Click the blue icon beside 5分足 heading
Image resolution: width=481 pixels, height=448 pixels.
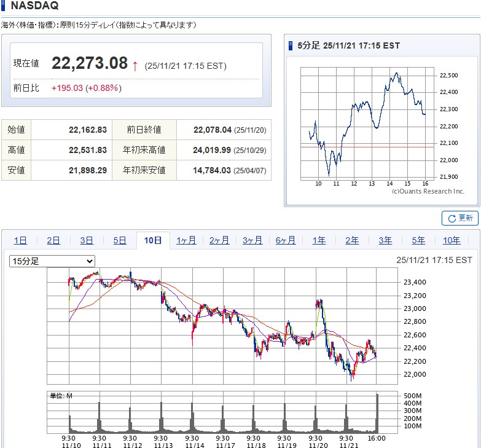[291, 45]
